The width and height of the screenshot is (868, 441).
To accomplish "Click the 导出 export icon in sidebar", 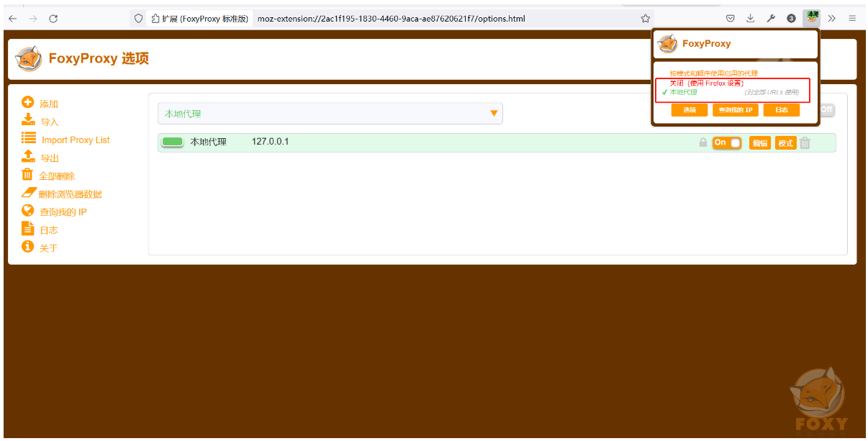I will coord(28,157).
